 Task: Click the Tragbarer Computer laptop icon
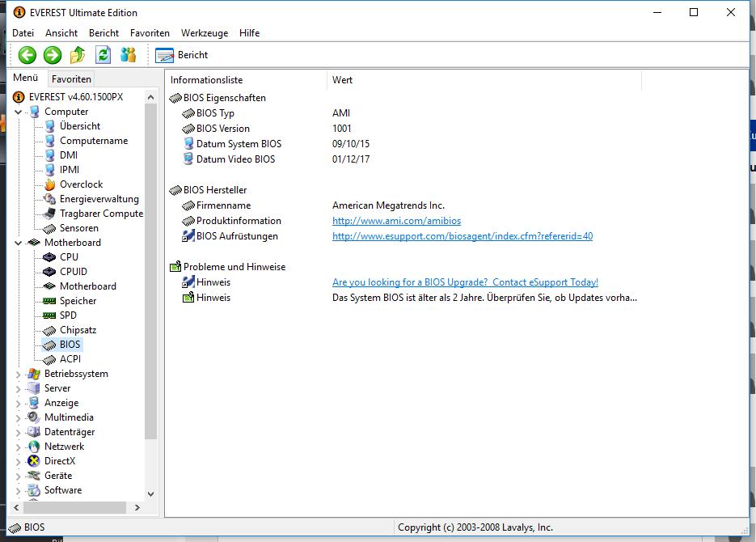[49, 214]
